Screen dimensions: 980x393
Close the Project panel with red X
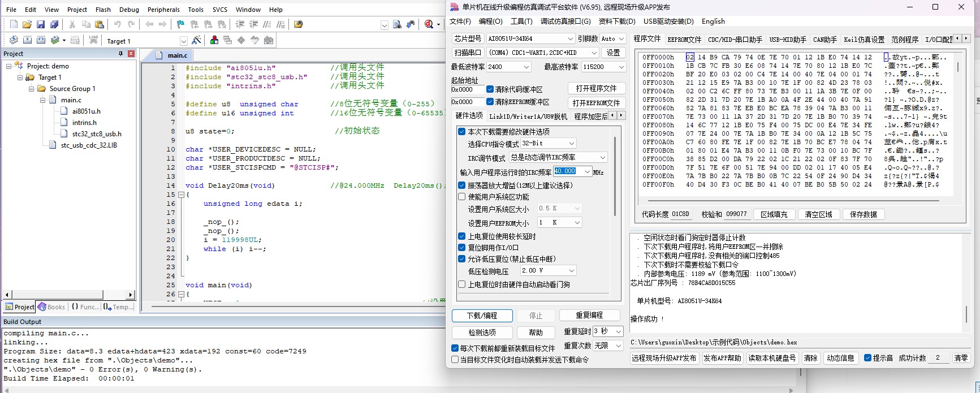coord(131,54)
